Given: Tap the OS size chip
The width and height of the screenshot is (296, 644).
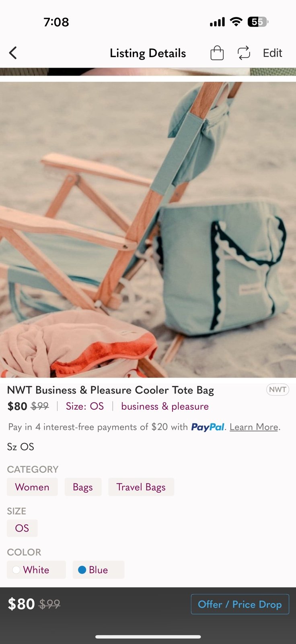Looking at the screenshot, I should pyautogui.click(x=22, y=528).
